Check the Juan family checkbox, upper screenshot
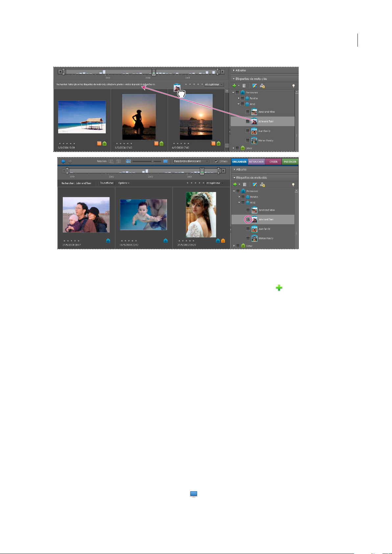392x554 pixels. point(248,131)
